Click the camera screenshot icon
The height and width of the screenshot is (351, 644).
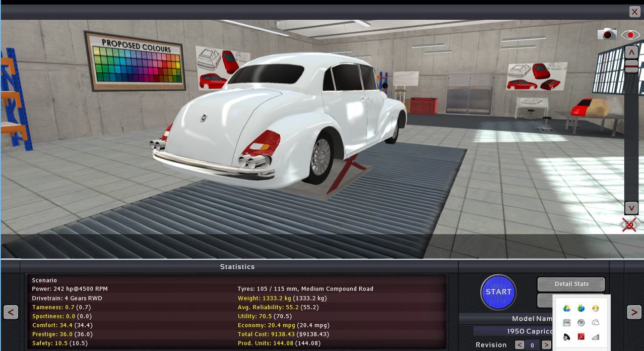607,34
